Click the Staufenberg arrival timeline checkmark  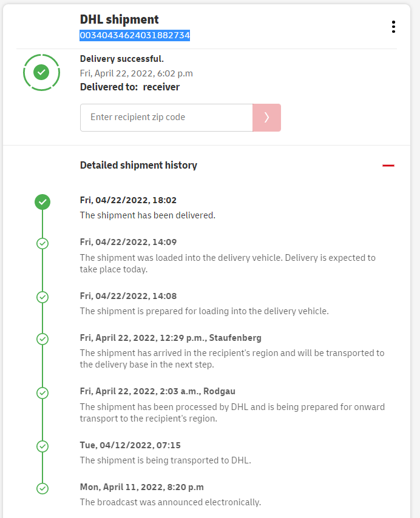[42, 339]
